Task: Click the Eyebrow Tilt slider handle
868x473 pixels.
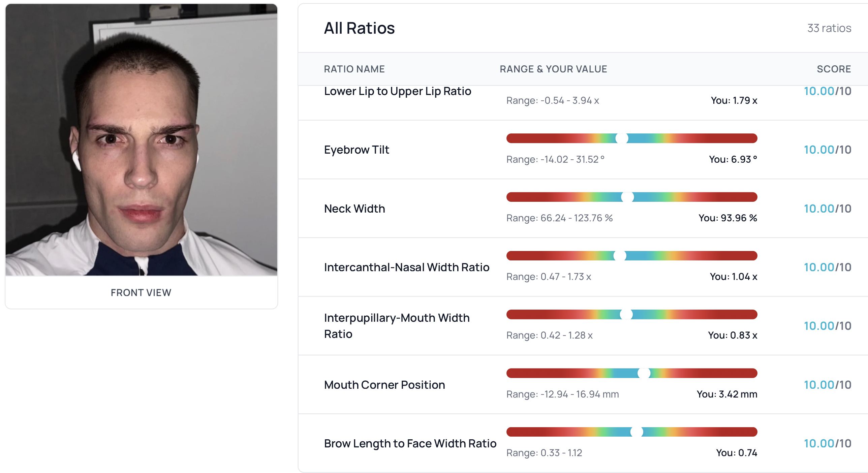Action: pos(622,138)
